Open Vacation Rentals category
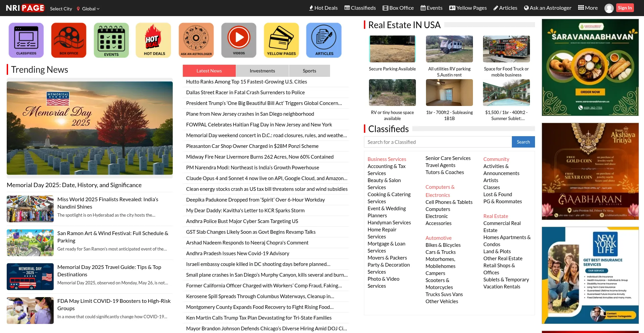Viewport: 644px width, 333px height. point(502,286)
